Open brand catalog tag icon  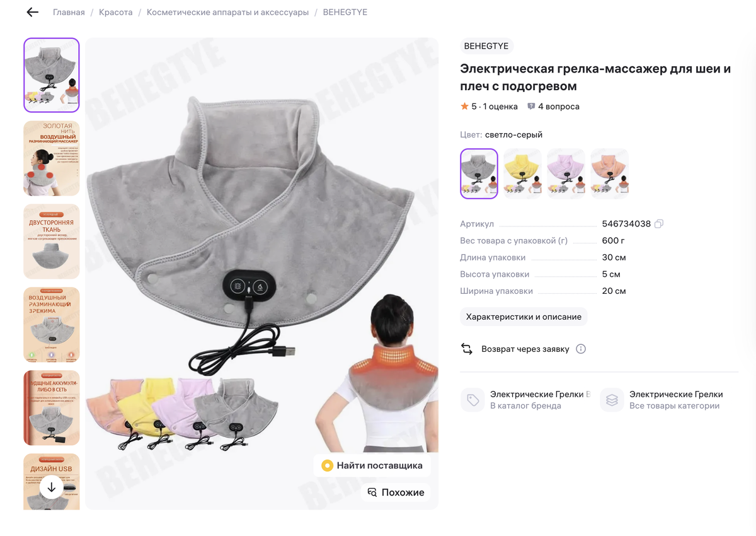pos(472,400)
